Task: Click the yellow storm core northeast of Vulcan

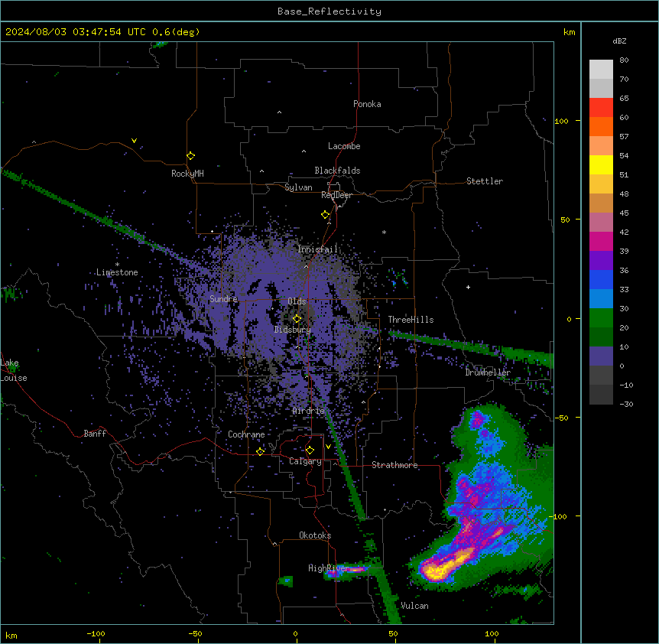Action: tap(446, 565)
